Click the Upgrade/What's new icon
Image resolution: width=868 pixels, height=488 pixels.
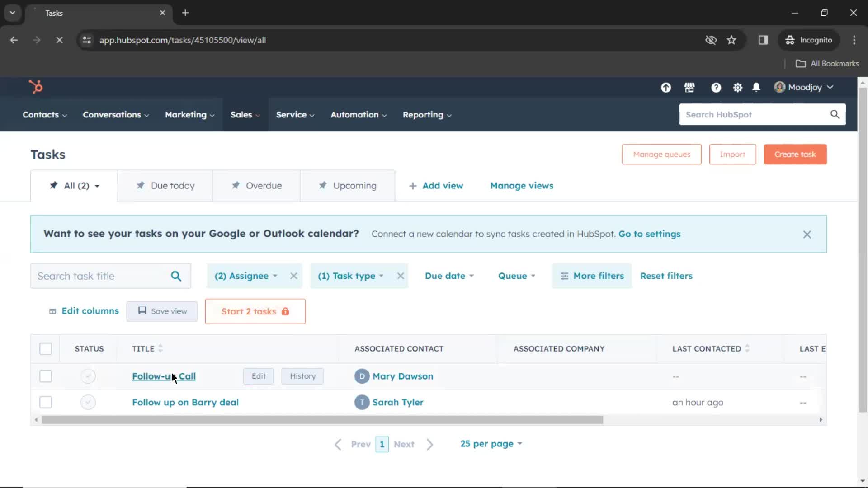[x=665, y=88]
